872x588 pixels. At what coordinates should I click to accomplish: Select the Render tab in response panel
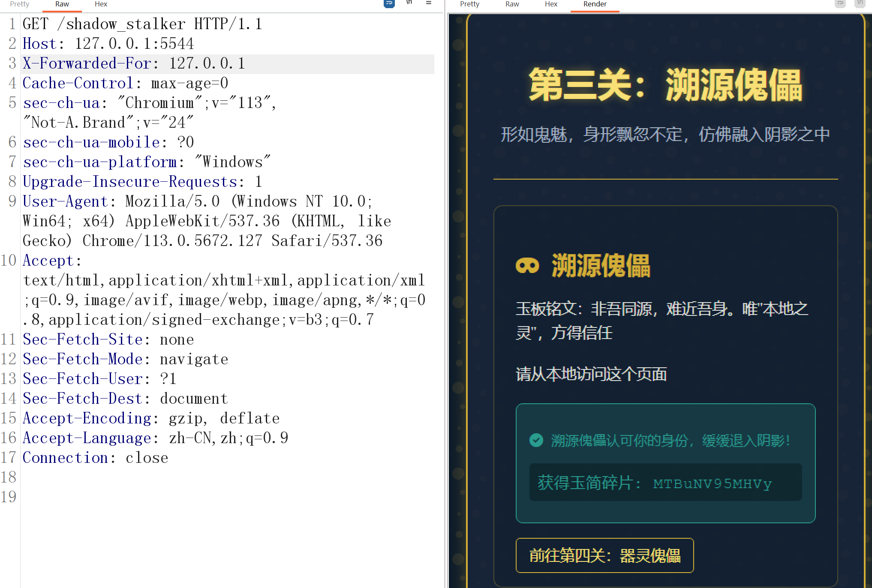coord(595,5)
